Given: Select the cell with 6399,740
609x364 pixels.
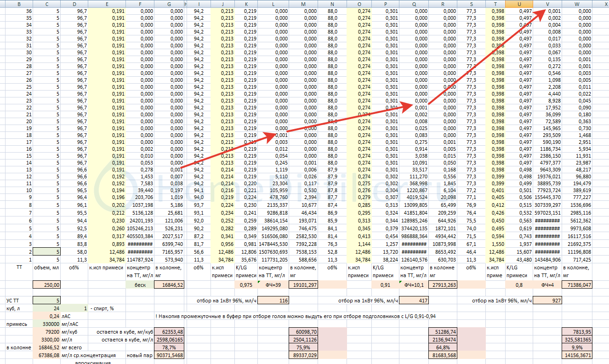Looking at the screenshot, I should pyautogui.click(x=169, y=244).
